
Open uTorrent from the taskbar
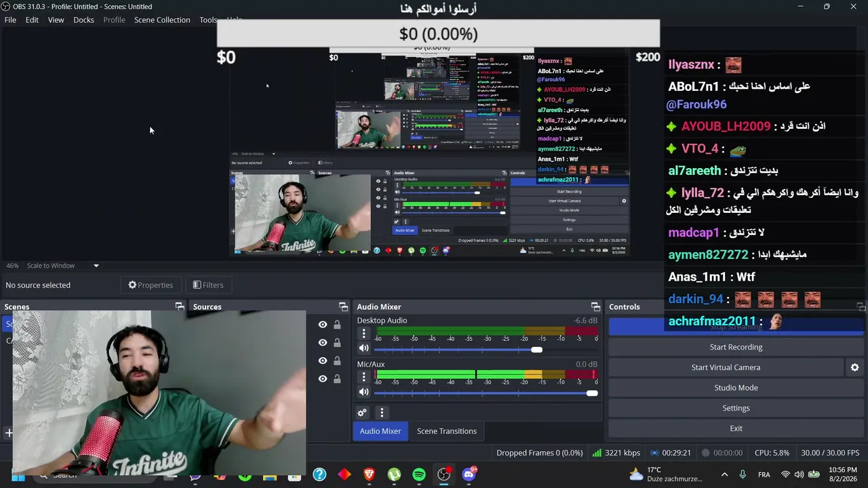[394, 474]
